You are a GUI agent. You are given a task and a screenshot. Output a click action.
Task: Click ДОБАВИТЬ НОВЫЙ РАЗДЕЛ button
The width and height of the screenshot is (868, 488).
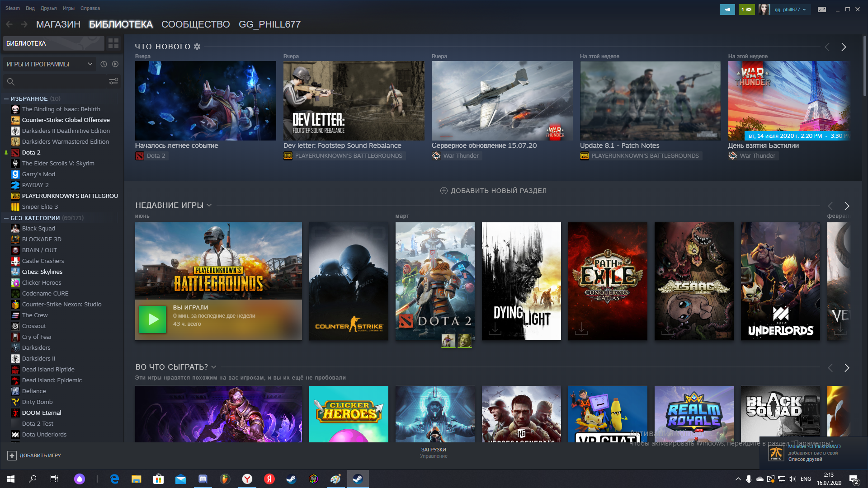click(x=493, y=191)
